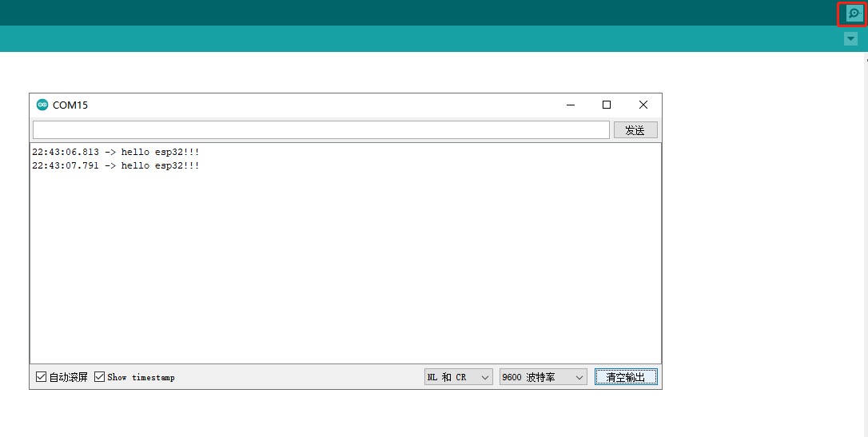
Task: Maximize the COM15 window
Action: point(607,105)
